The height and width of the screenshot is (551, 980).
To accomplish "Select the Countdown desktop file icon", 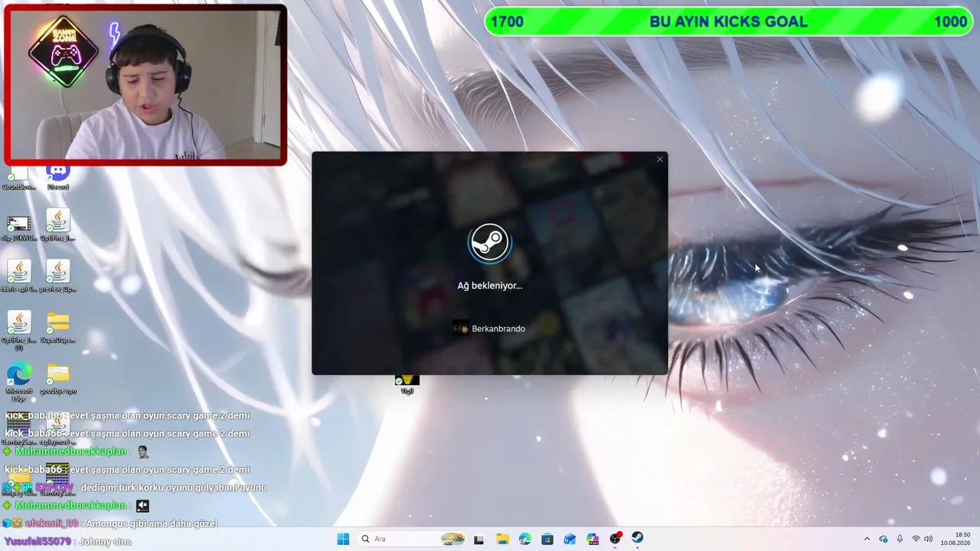I will (18, 178).
